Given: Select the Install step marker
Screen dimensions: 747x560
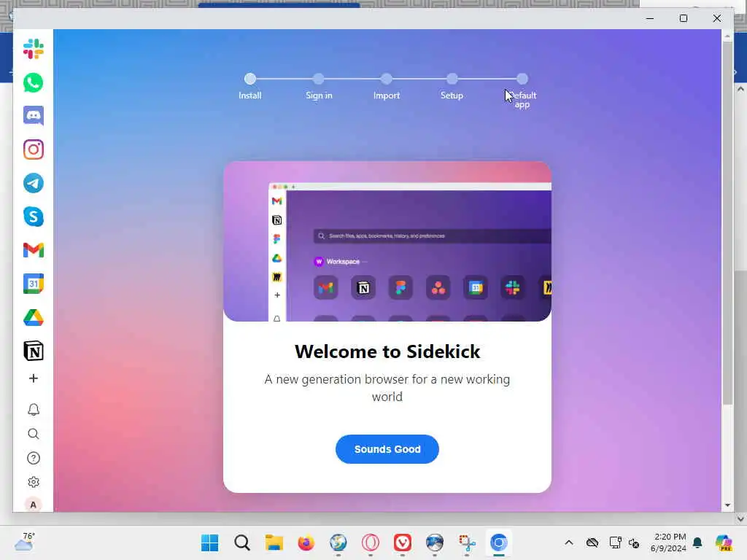Looking at the screenshot, I should pos(250,79).
